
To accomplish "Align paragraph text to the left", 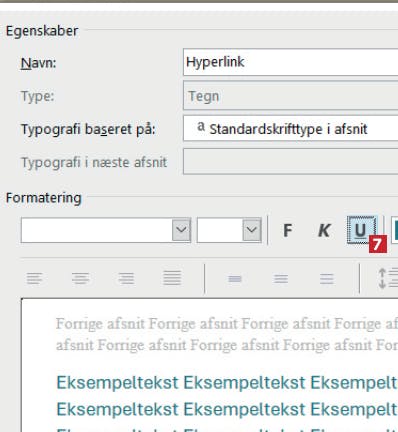I will 35,278.
